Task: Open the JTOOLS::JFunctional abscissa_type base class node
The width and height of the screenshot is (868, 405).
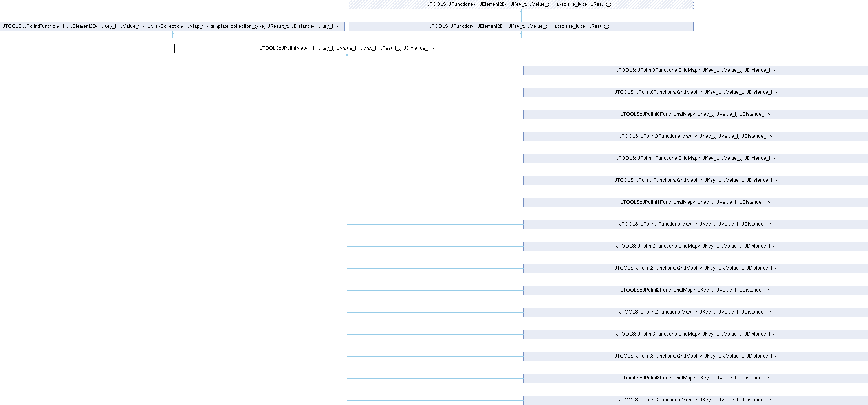Action: (521, 4)
